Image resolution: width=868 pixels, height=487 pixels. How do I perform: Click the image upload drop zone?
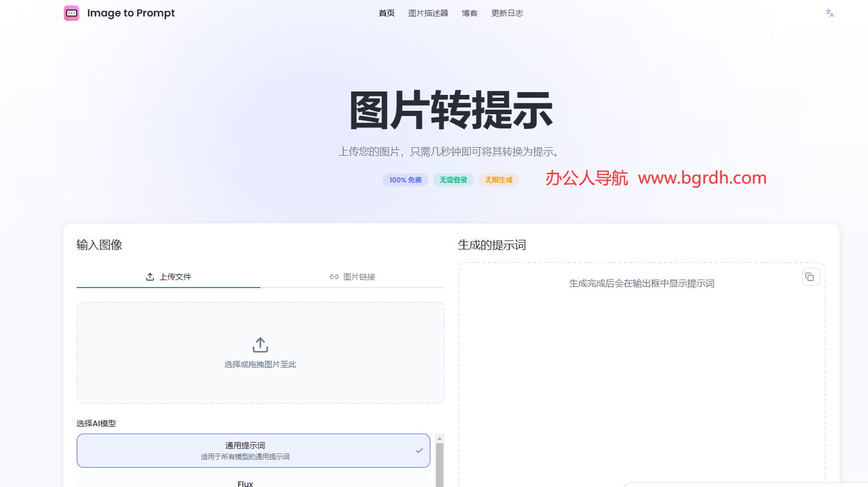pos(260,352)
